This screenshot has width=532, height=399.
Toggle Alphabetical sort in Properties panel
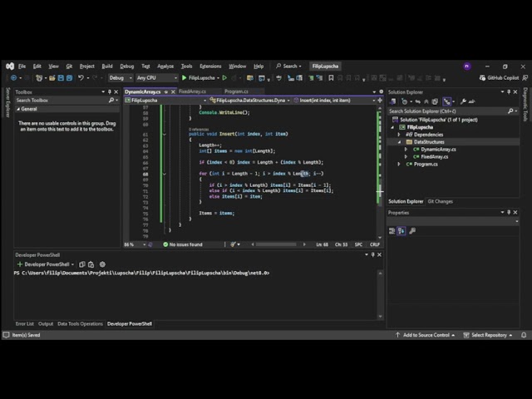point(401,231)
